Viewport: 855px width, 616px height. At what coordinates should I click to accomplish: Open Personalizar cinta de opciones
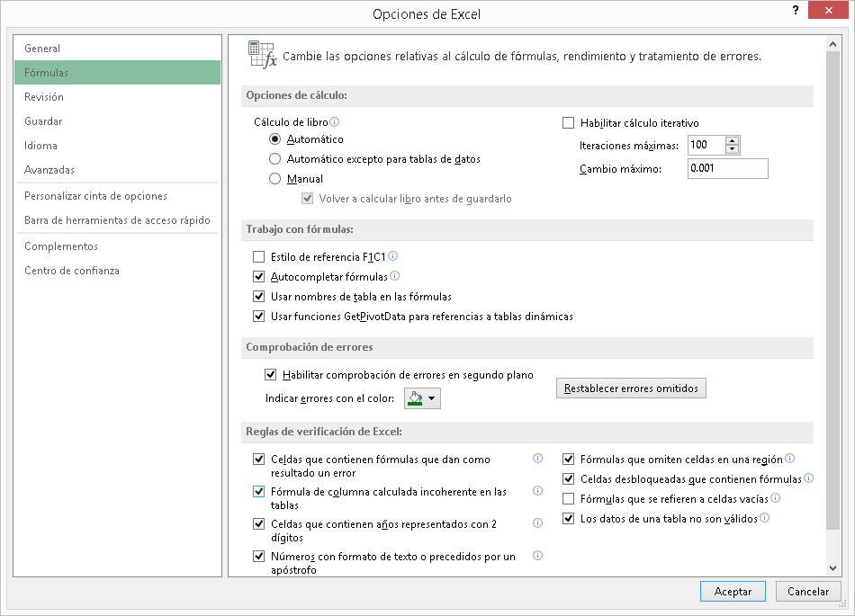pos(117,195)
